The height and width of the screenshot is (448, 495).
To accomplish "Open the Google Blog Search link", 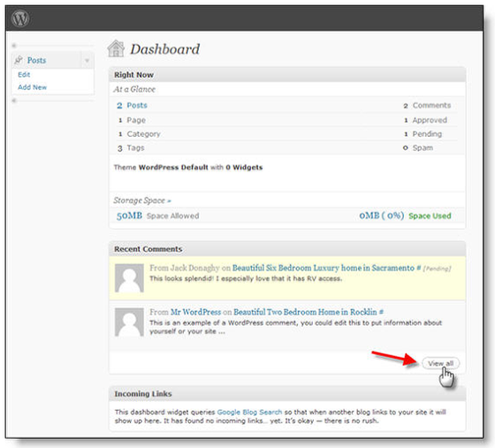I will pyautogui.click(x=249, y=412).
